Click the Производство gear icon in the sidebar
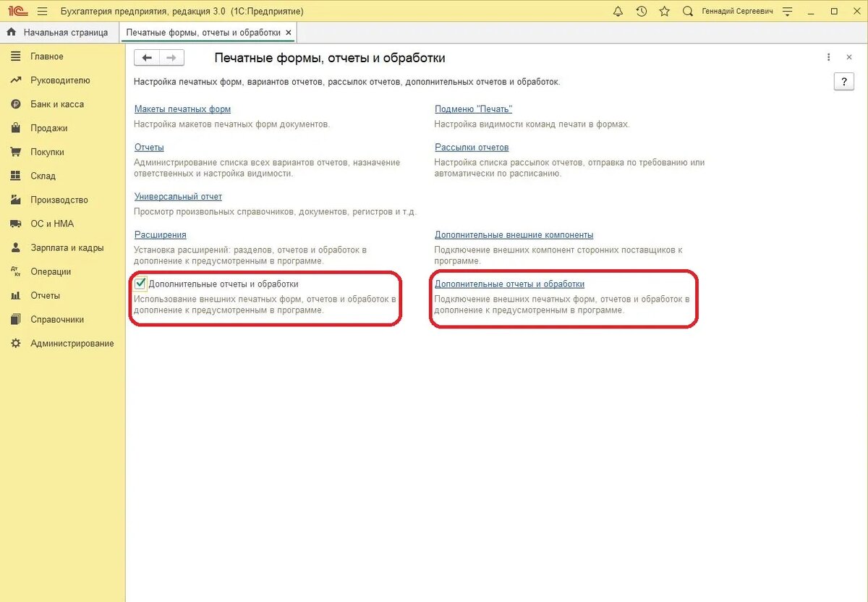Viewport: 868px width, 602px height. click(15, 200)
